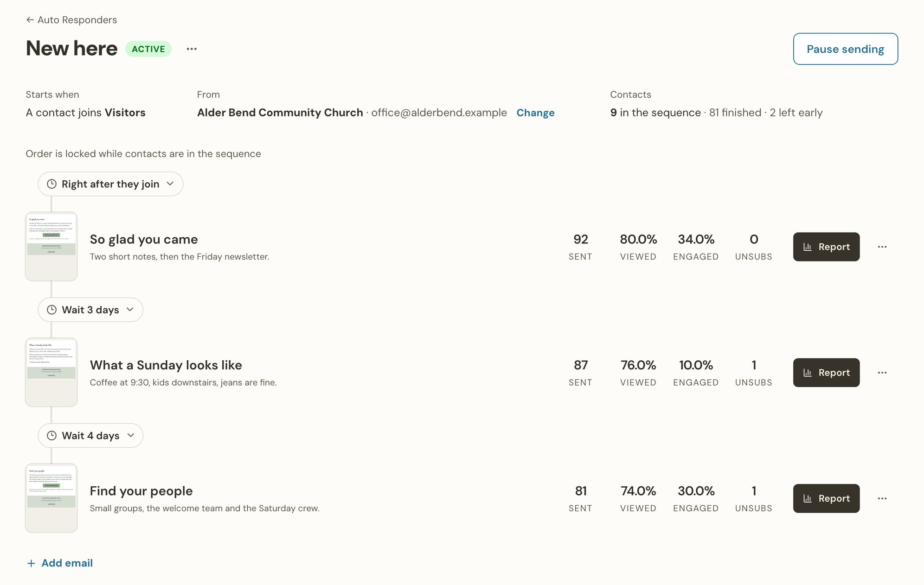The image size is (924, 585).
Task: Click the Visitors list name
Action: (125, 113)
